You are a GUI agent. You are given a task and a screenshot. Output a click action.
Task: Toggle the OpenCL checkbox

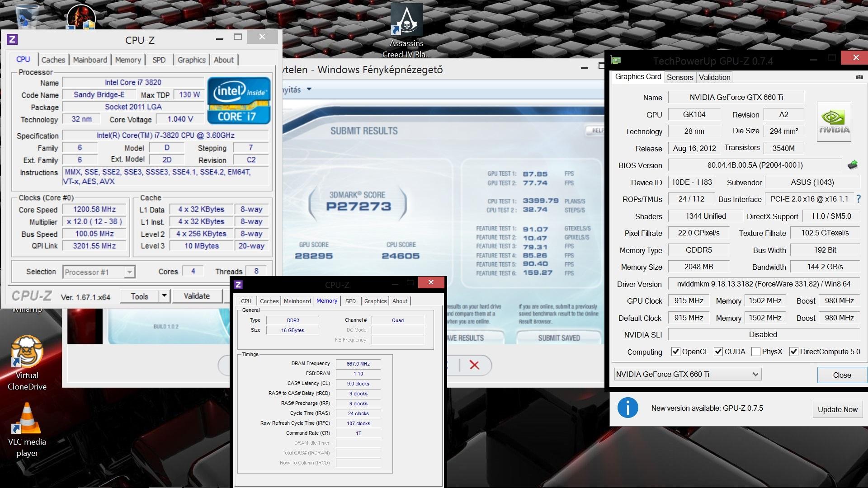[676, 352]
